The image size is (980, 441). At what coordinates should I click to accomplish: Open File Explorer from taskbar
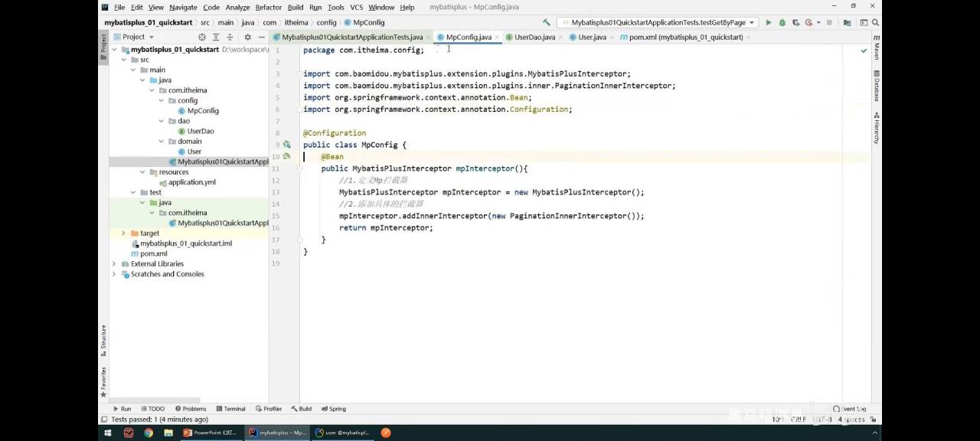pos(168,433)
